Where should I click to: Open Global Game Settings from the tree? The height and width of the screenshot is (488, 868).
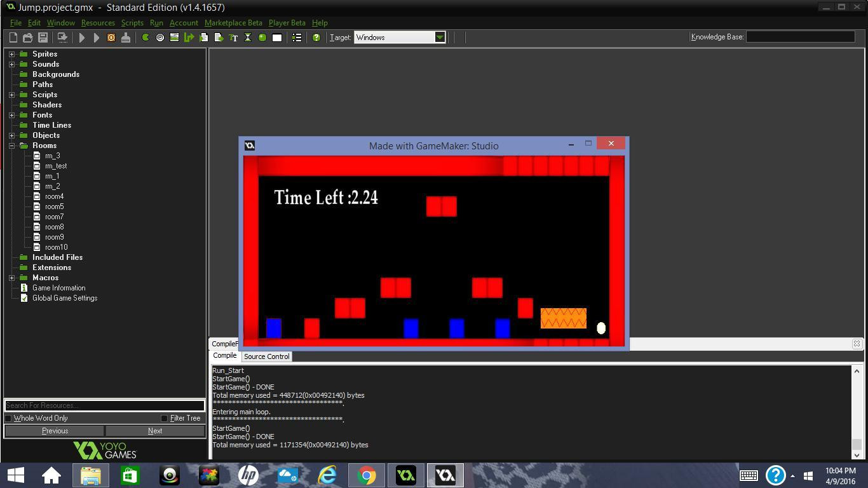click(x=65, y=298)
